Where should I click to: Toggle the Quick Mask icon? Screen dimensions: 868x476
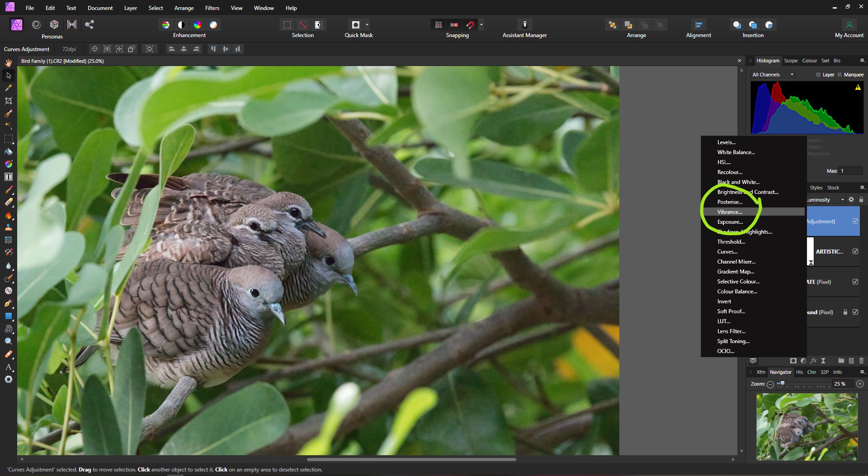point(356,25)
